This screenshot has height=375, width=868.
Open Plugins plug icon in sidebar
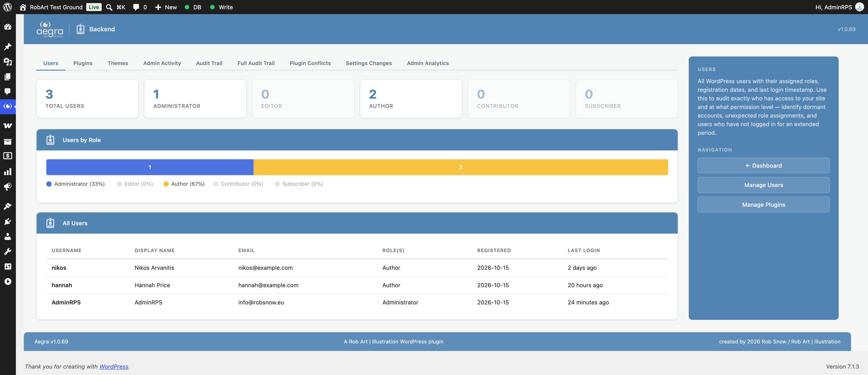tap(8, 221)
